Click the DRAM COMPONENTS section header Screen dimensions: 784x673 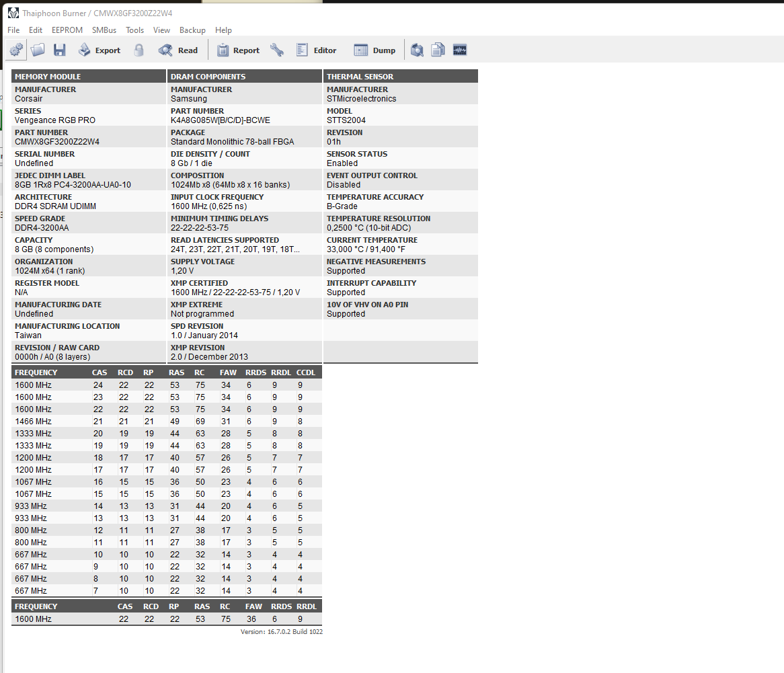coord(245,77)
